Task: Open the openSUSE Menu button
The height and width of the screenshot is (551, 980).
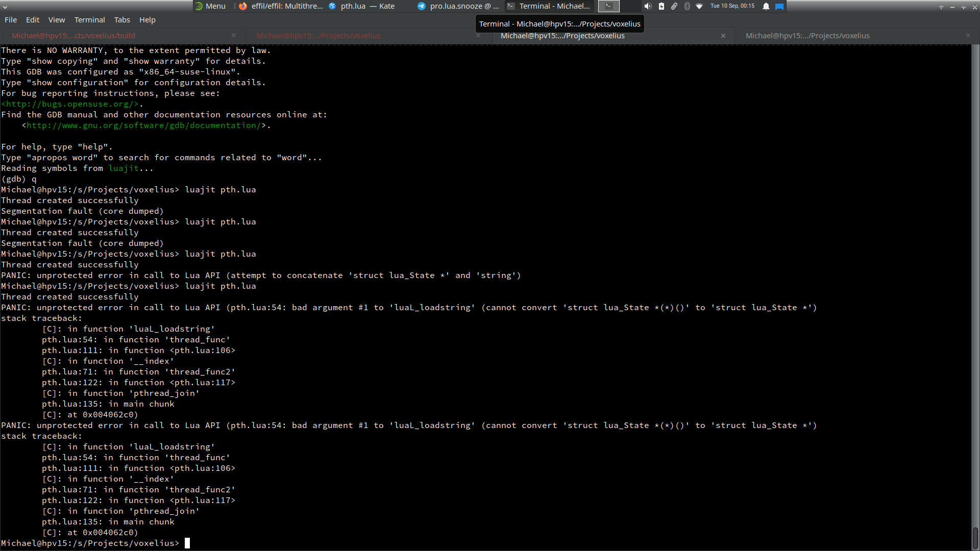Action: pos(210,6)
